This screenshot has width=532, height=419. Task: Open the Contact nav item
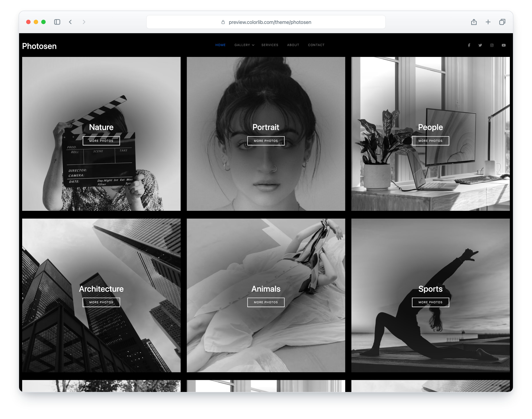tap(316, 45)
